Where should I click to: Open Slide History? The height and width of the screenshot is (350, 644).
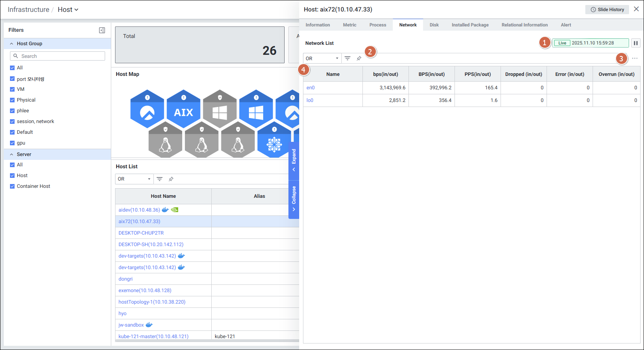tap(607, 10)
